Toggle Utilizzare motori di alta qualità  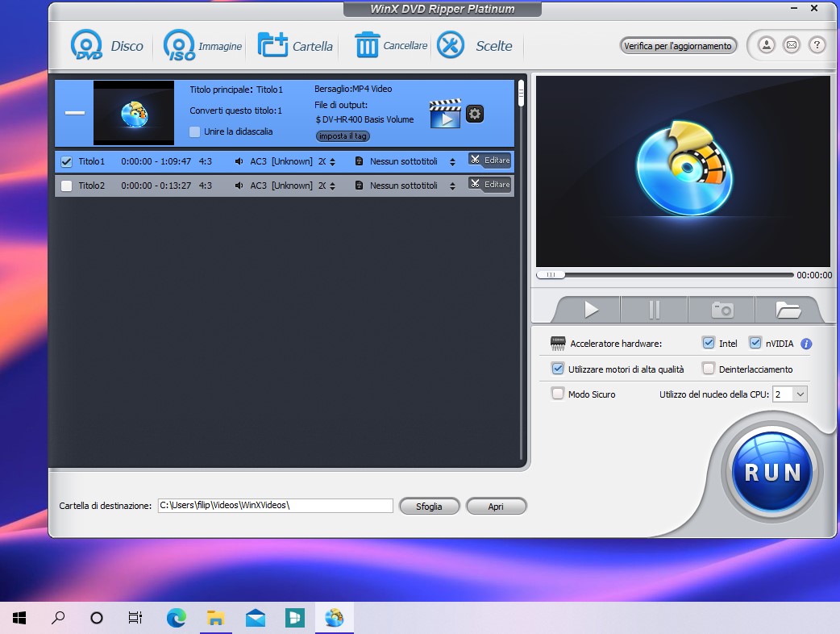tap(558, 369)
